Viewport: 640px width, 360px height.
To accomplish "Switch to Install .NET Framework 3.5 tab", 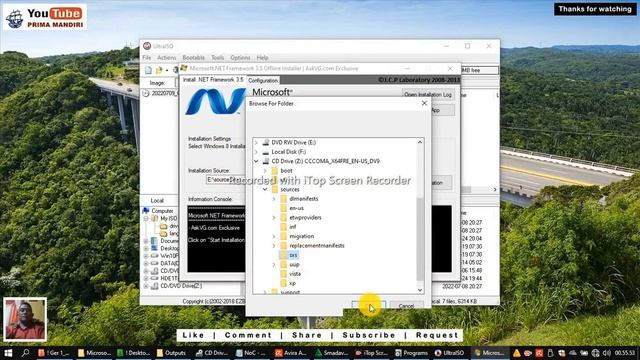I will (x=213, y=80).
